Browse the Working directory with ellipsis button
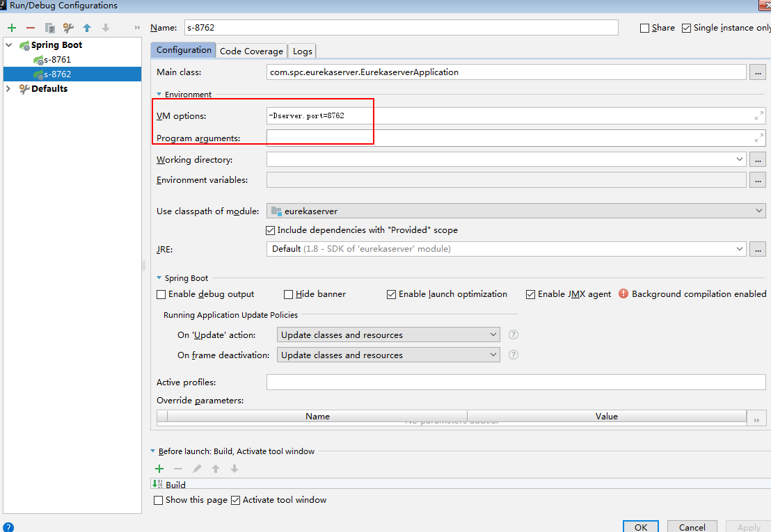Image resolution: width=771 pixels, height=532 pixels. 758,159
